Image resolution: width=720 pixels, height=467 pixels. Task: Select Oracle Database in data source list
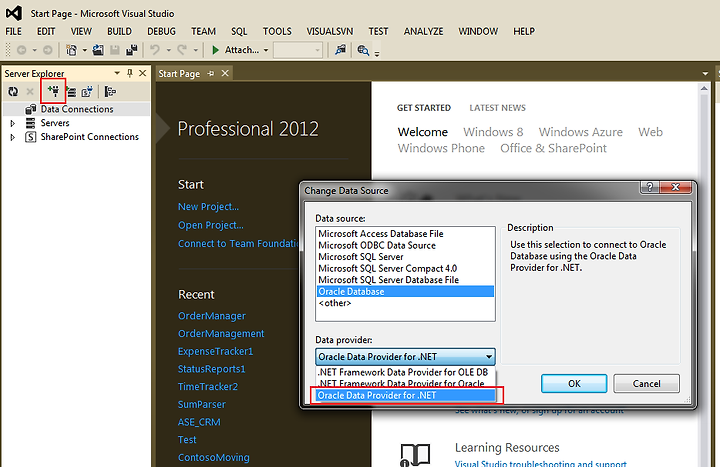(405, 292)
